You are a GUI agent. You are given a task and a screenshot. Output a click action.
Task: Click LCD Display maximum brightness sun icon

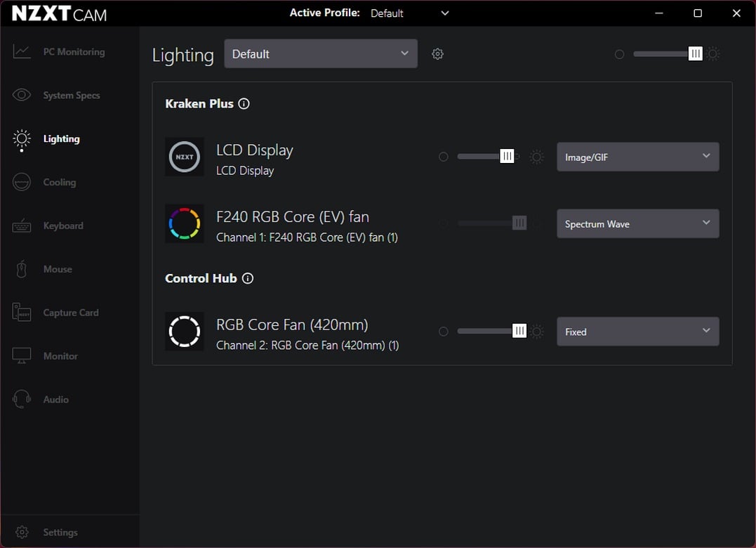[536, 157]
